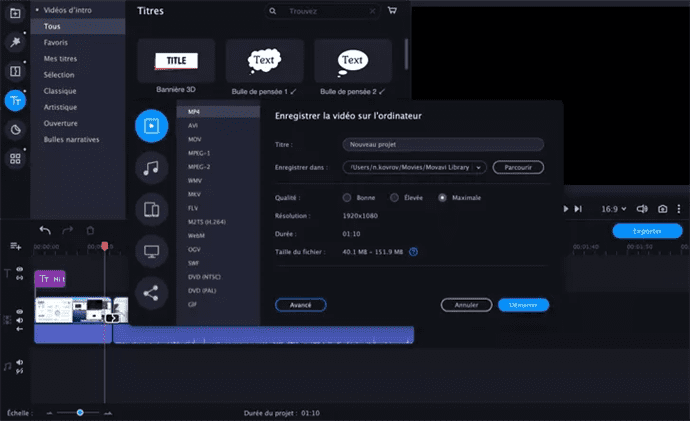Edit the Titre project name field
Viewport: 690px width, 421px height.
coord(443,144)
